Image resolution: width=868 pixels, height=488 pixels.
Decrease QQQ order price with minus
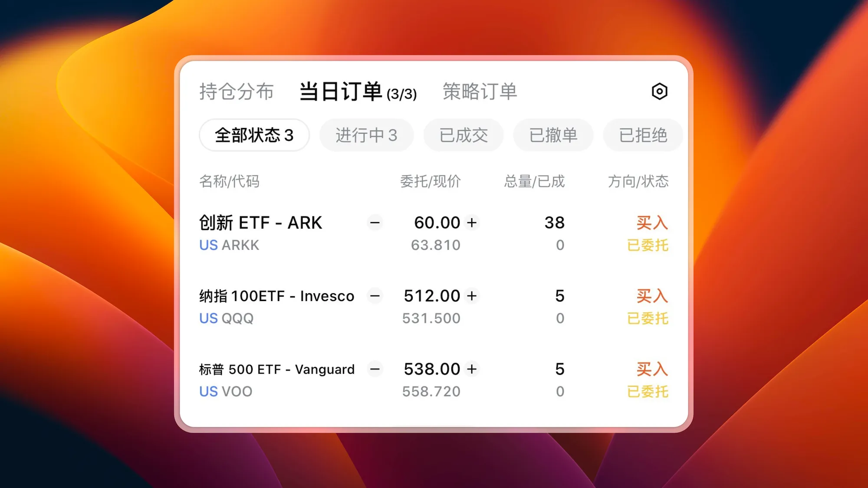(x=375, y=296)
